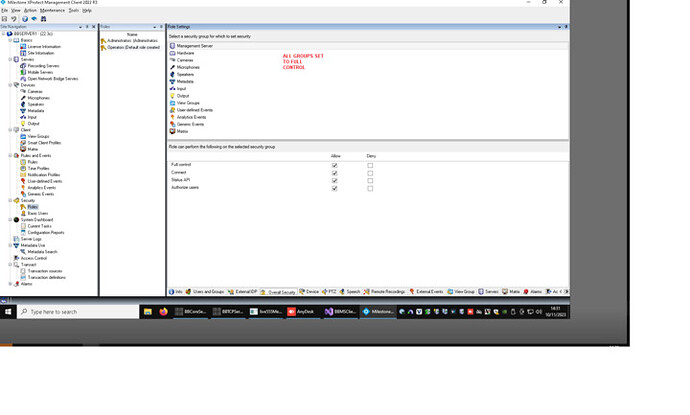Switch to the PTZ tab
This screenshot has height=415, width=690.
pyautogui.click(x=329, y=292)
